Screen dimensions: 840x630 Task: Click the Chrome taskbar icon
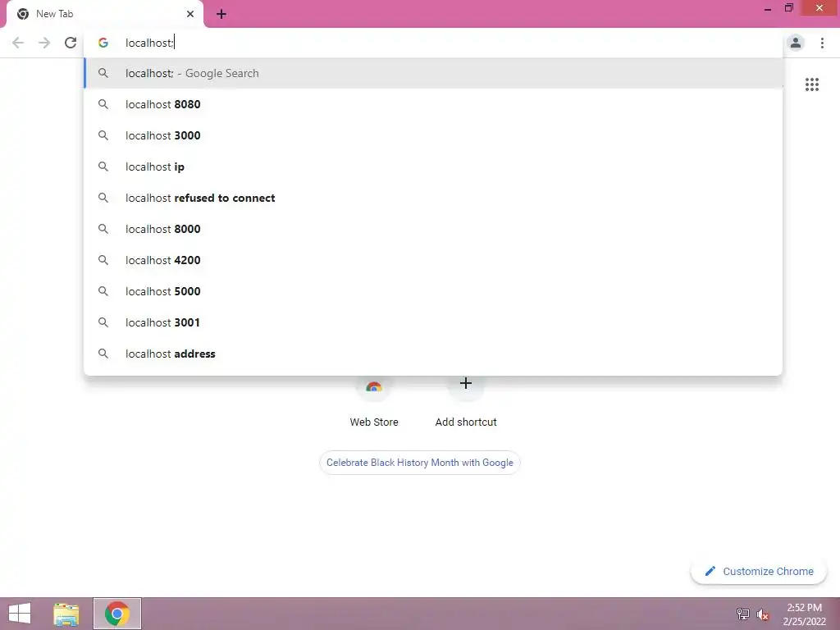[x=117, y=614]
